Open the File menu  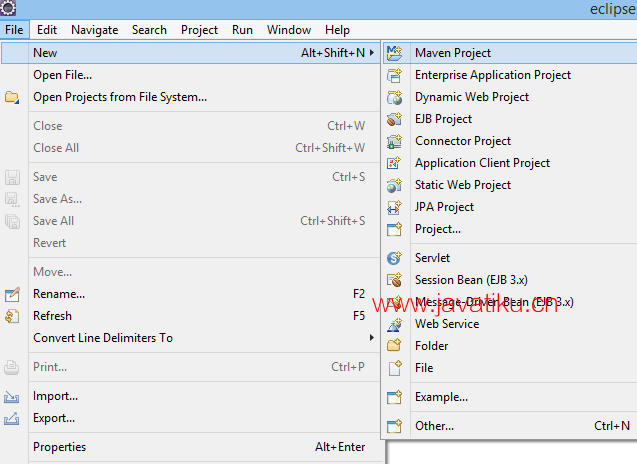[14, 30]
